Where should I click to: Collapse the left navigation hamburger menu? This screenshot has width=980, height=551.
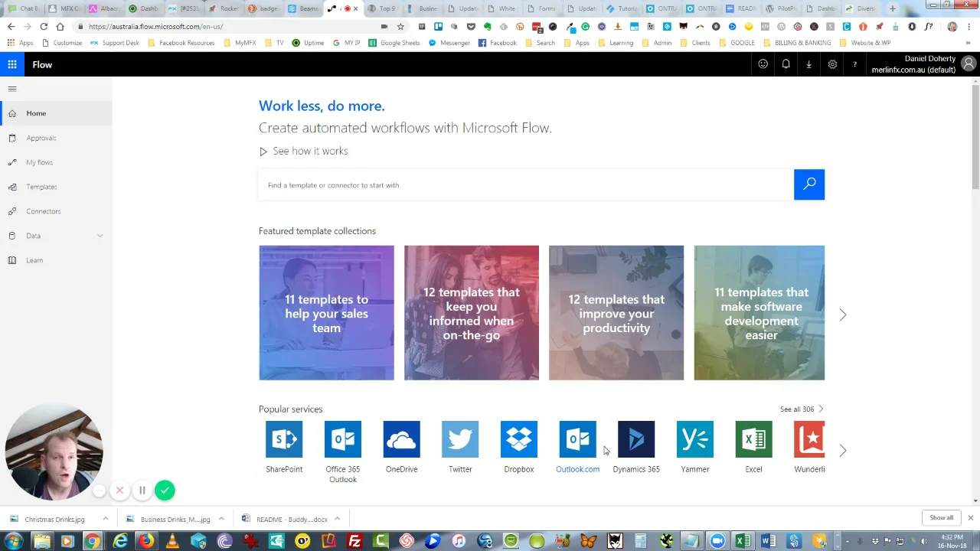[12, 89]
